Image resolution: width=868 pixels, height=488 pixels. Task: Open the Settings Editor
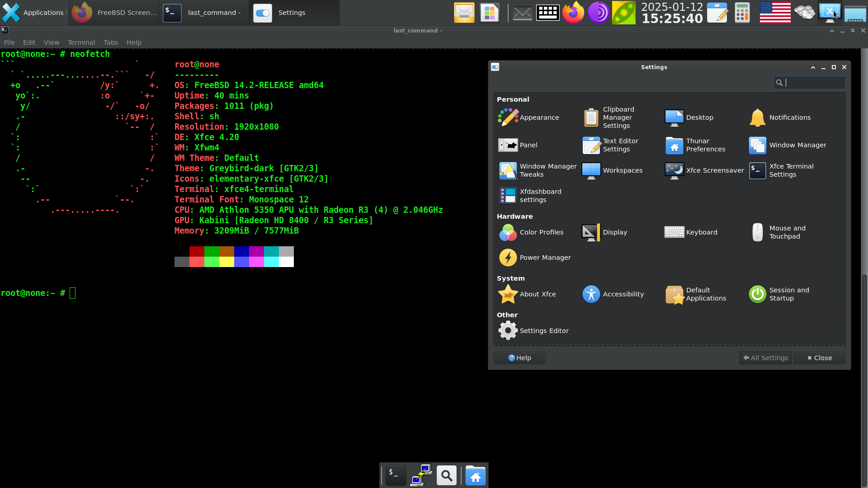pyautogui.click(x=533, y=331)
